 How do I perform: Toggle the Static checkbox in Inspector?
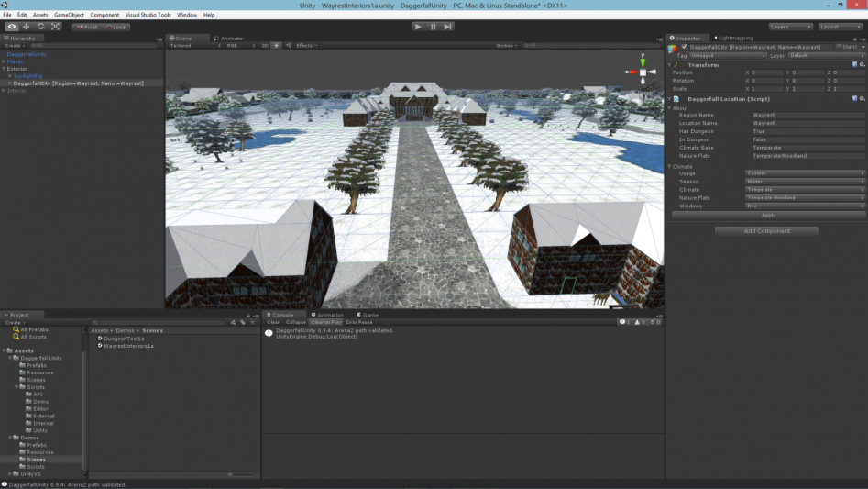tap(840, 47)
